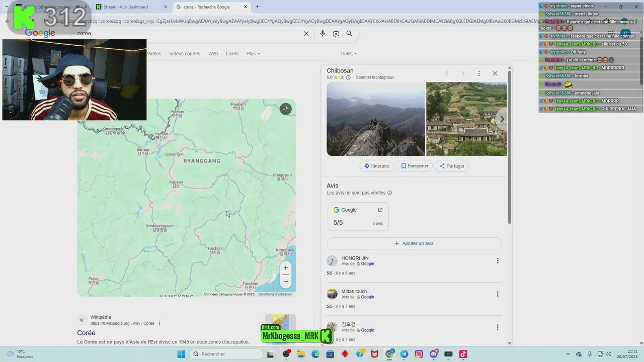Image resolution: width=644 pixels, height=362 pixels.
Task: Show hidden system tray icons chevron
Action: [x=568, y=354]
